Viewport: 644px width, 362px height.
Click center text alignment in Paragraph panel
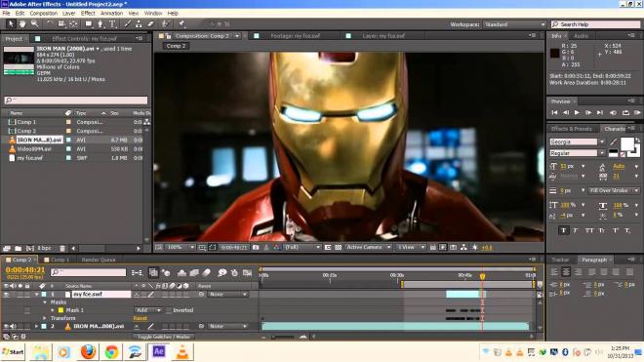(566, 271)
